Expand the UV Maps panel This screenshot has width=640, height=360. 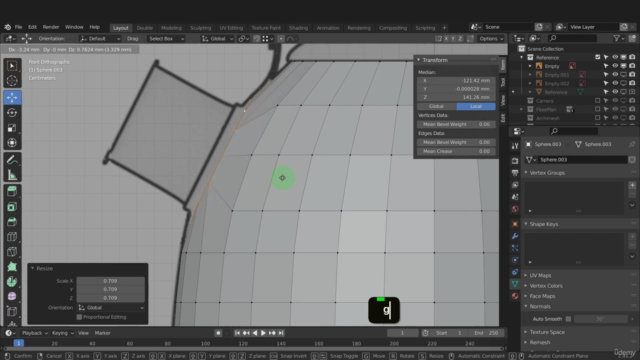(x=540, y=276)
